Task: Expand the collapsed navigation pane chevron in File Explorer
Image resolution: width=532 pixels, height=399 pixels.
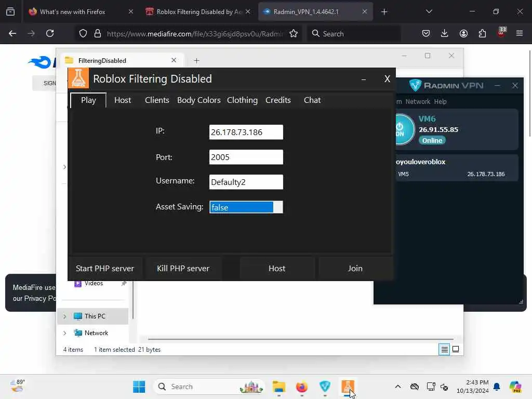Action: pyautogui.click(x=64, y=167)
